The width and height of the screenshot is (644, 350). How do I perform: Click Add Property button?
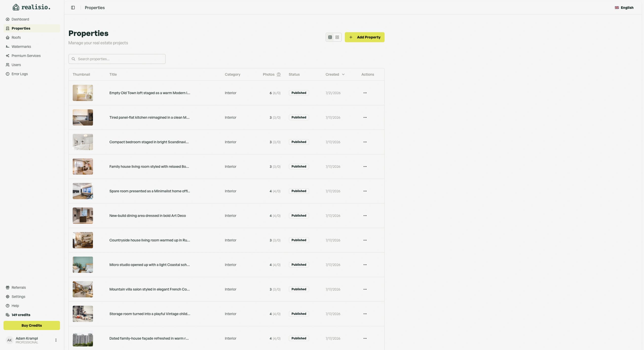click(x=365, y=37)
